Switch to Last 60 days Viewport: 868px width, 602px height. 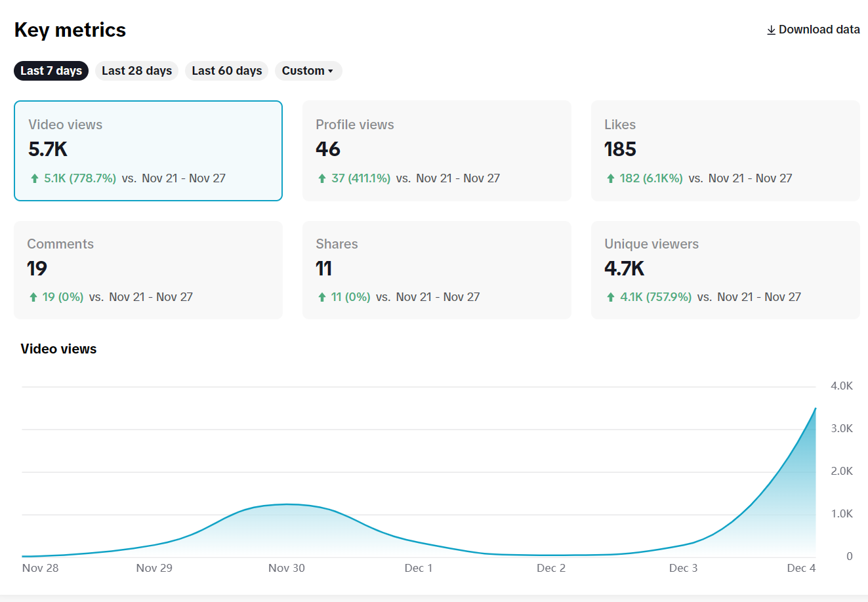click(x=227, y=71)
